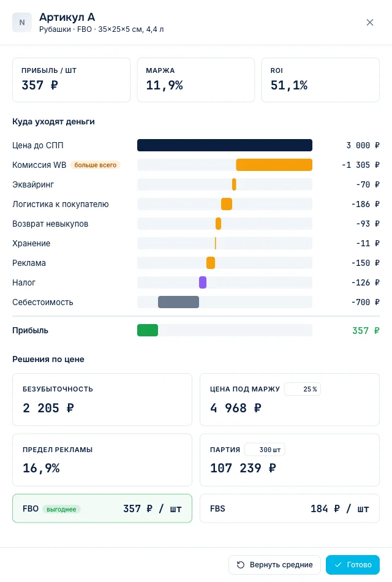Image resolution: width=392 pixels, height=582 pixels.
Task: Edit the 25 % margin input field
Action: (x=302, y=389)
